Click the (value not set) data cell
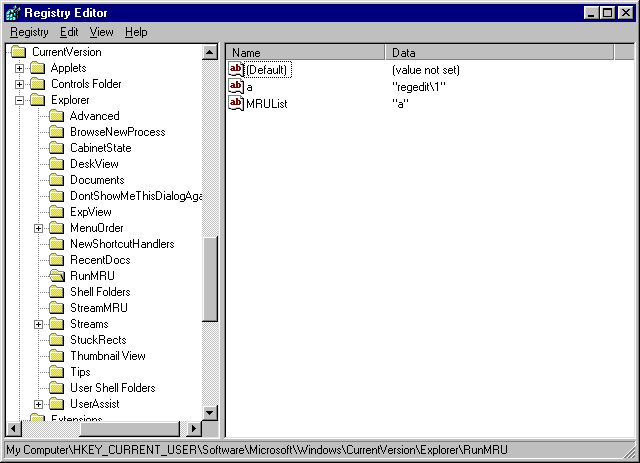 [x=426, y=70]
